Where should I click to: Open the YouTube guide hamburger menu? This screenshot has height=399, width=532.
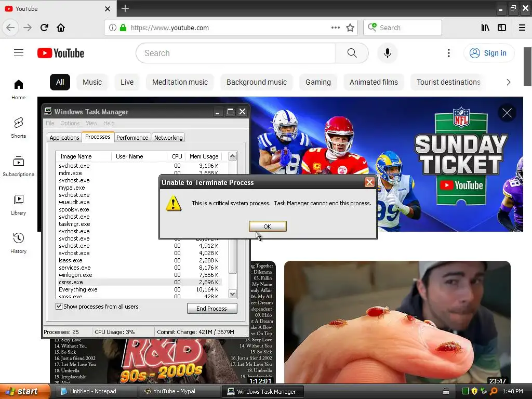[x=19, y=53]
